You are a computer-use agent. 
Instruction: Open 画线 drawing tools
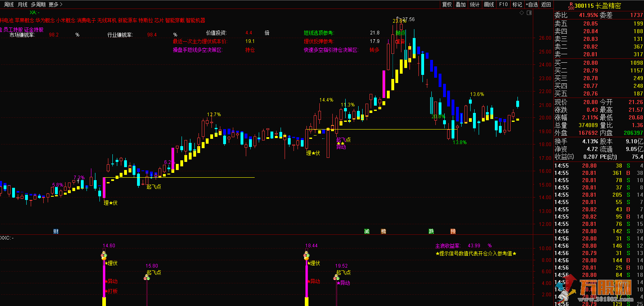(489, 4)
